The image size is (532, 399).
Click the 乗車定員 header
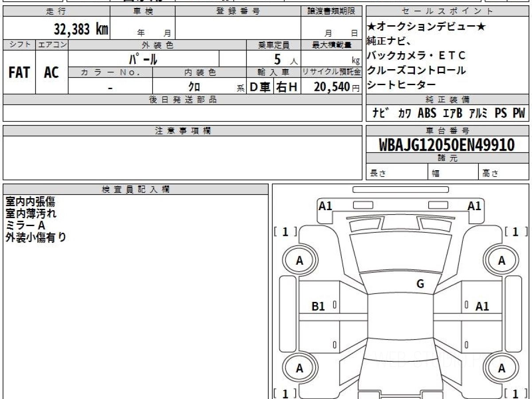click(274, 45)
